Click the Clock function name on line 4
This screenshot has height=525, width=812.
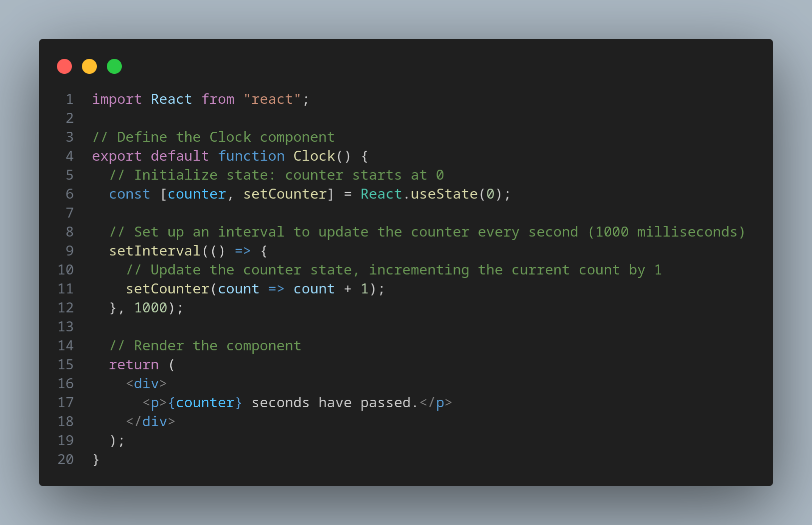tap(314, 156)
